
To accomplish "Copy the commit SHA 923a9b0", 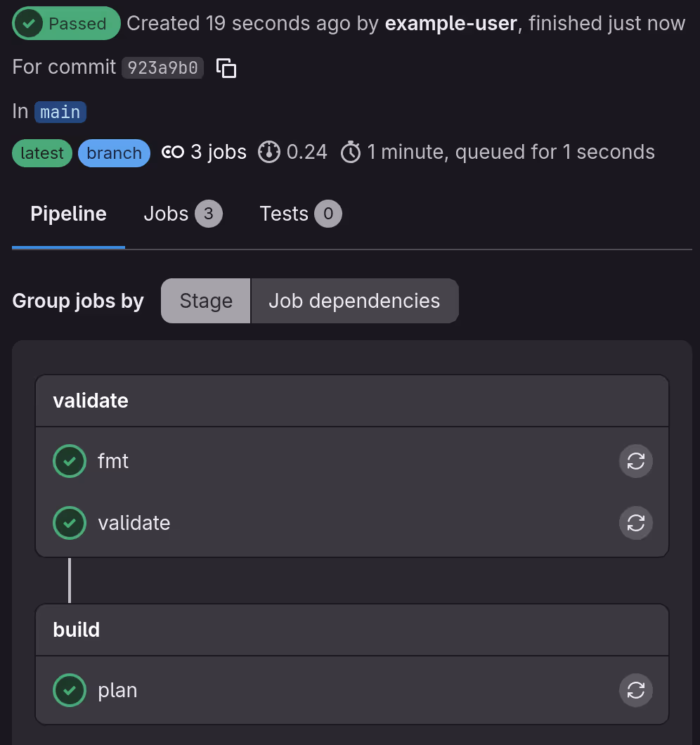I will click(x=225, y=69).
